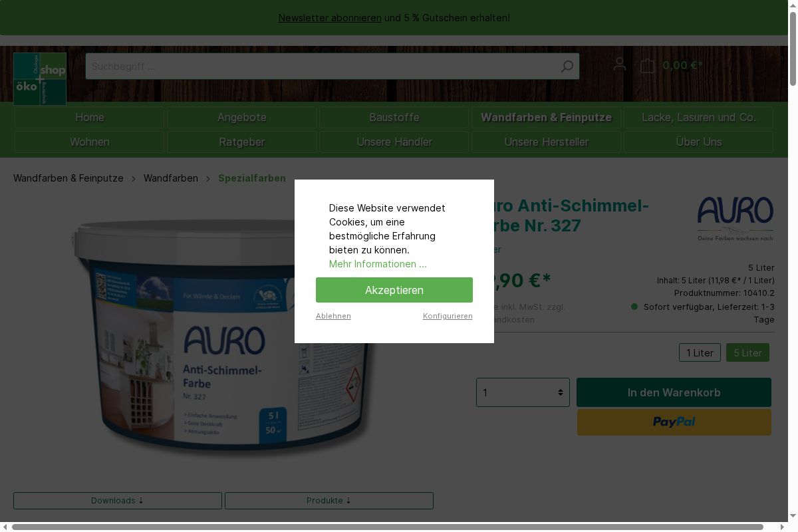798x532 pixels.
Task: Open the shopping cart icon
Action: click(648, 65)
